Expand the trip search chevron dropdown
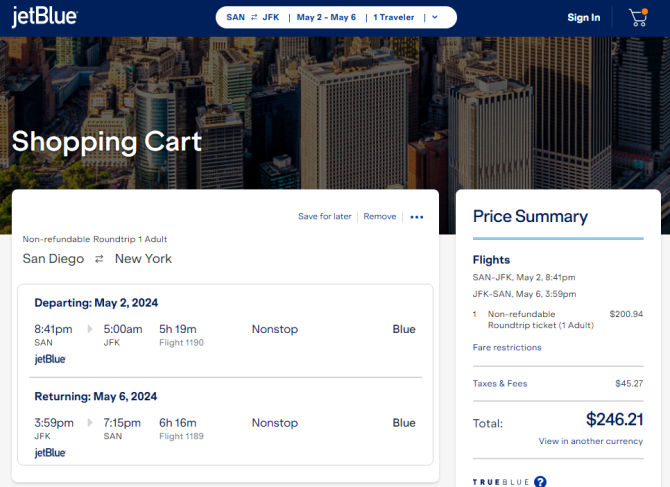This screenshot has width=670, height=487. point(435,17)
